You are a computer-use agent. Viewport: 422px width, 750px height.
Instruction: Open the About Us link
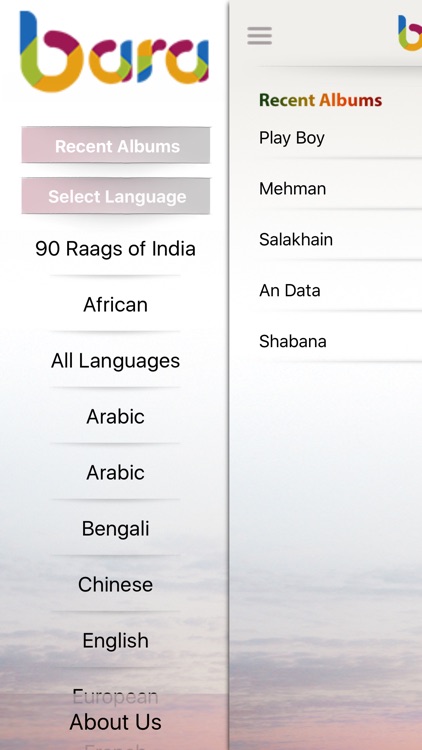pyautogui.click(x=115, y=722)
